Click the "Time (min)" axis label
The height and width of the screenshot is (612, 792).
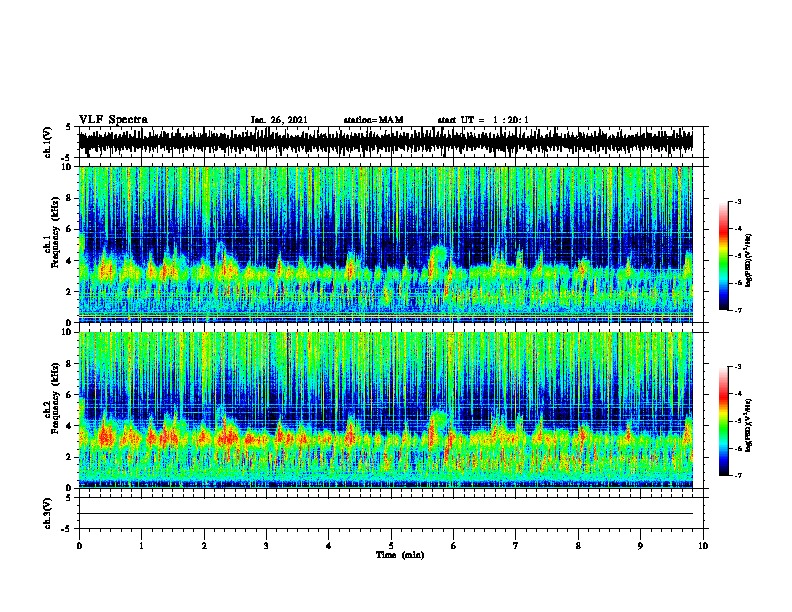(400, 555)
